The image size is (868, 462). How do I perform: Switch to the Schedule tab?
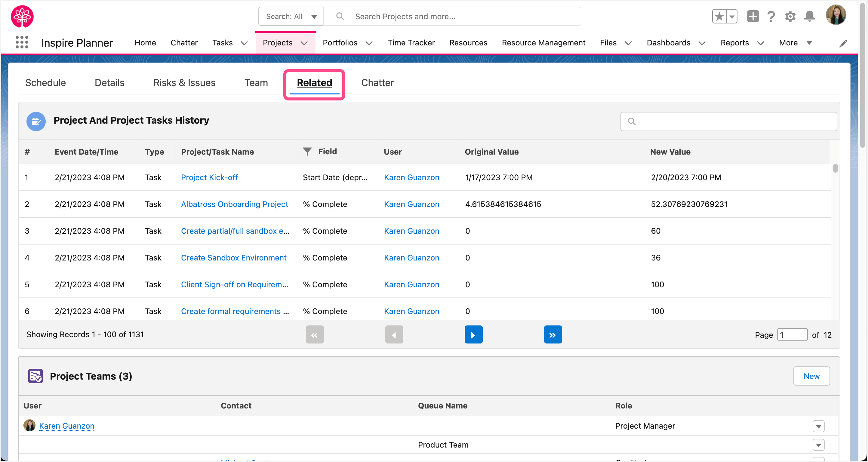coord(45,83)
